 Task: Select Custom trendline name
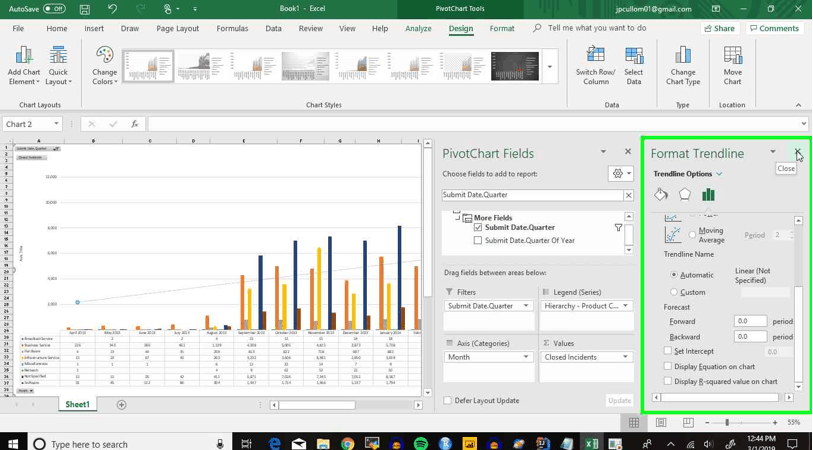point(674,292)
